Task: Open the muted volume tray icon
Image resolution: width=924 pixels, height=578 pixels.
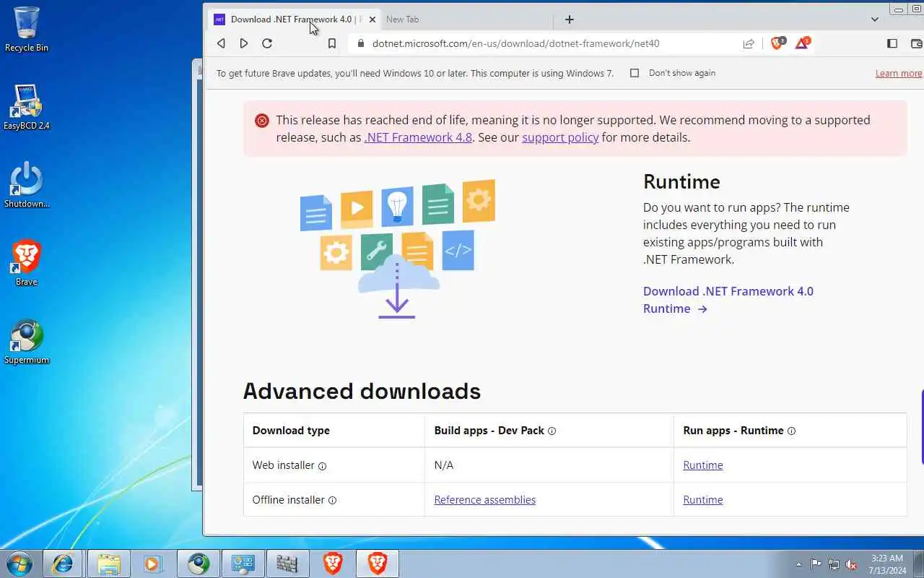Action: [852, 564]
